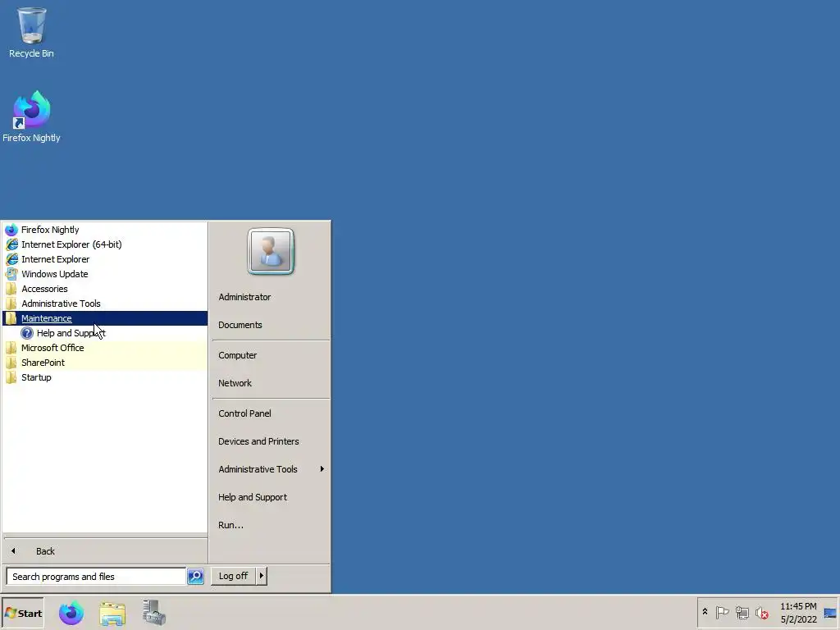Viewport: 840px width, 630px height.
Task: Expand the SharePoint folder
Action: coord(105,363)
